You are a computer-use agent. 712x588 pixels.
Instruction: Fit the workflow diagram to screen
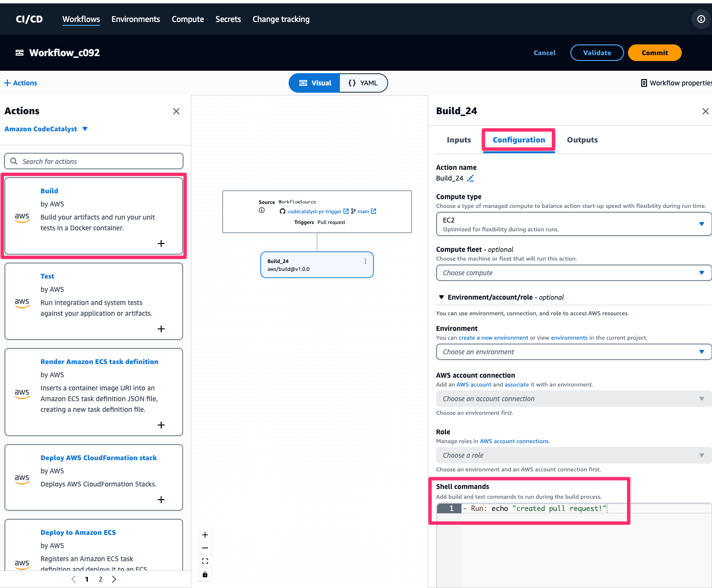pos(205,561)
